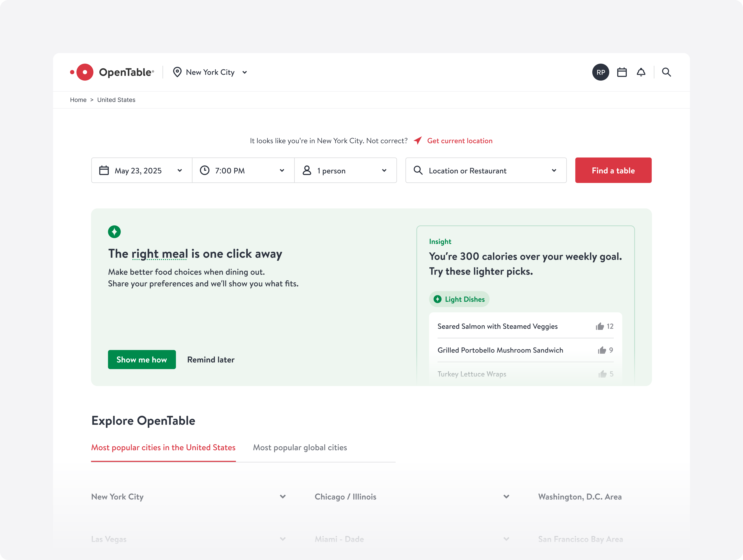Click the OpenTable logo
Viewport: 743px width, 560px height.
[112, 72]
